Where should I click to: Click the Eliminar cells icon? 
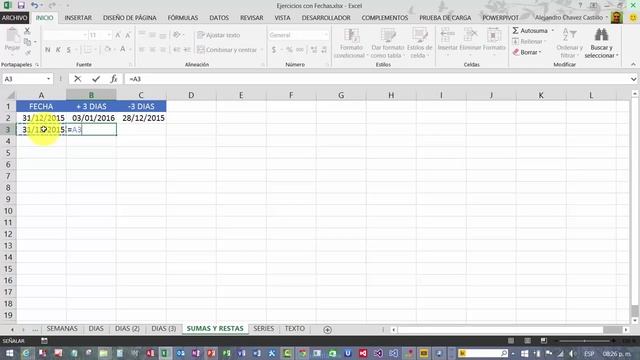pos(470,40)
